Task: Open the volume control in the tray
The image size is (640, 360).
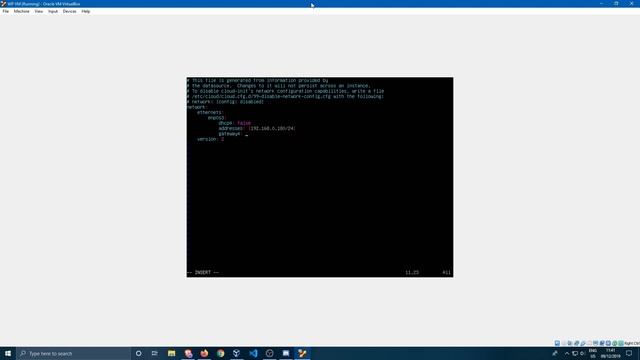Action: point(582,353)
